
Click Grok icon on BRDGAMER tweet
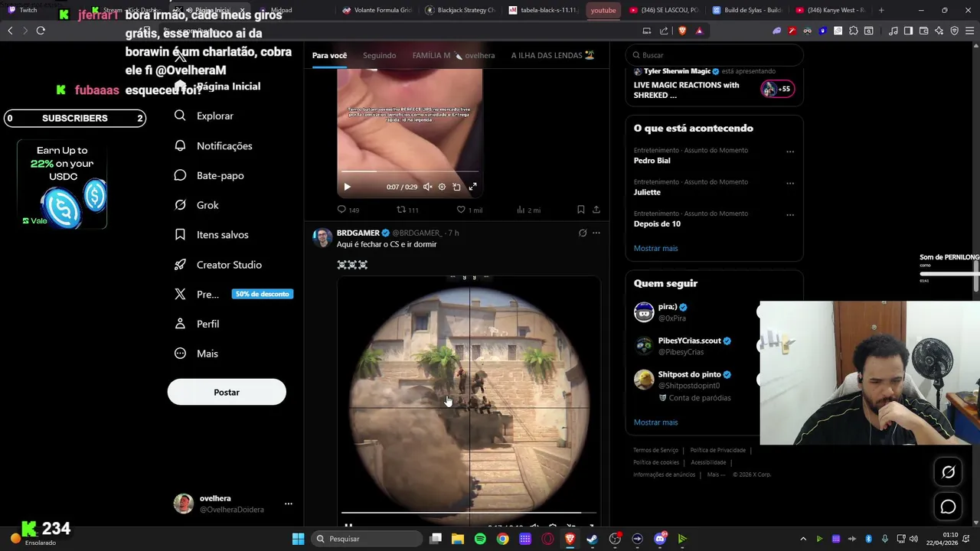(x=583, y=233)
